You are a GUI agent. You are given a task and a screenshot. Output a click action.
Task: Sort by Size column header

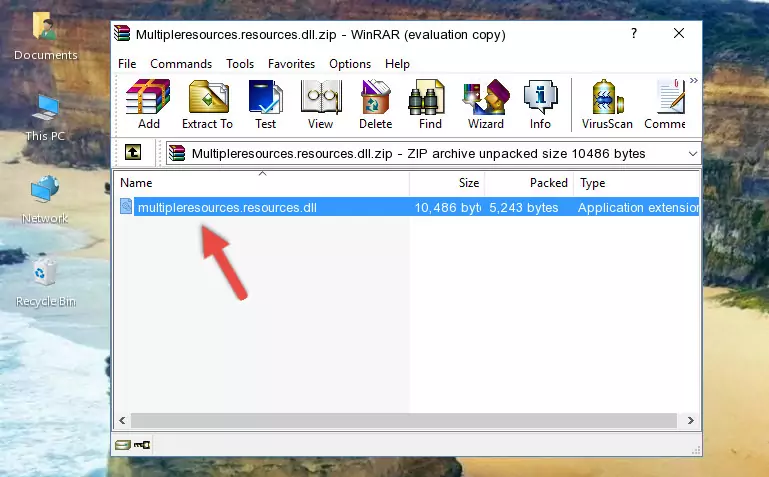pyautogui.click(x=447, y=183)
